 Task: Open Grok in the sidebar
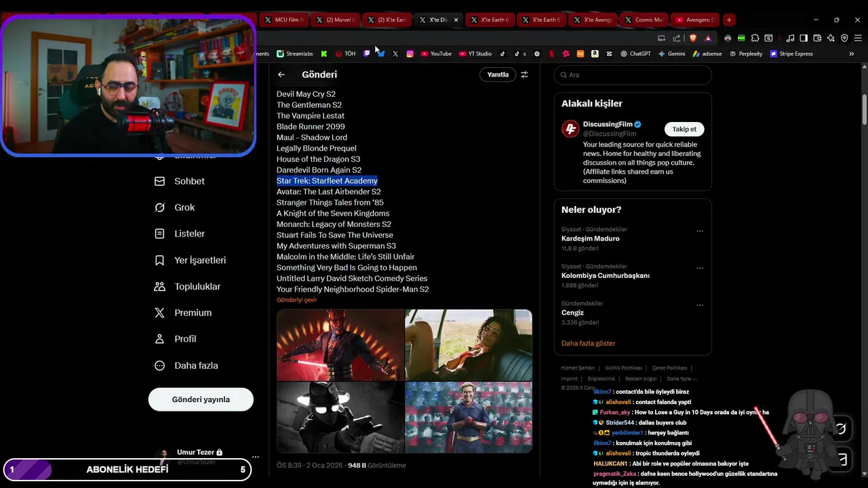coord(174,207)
